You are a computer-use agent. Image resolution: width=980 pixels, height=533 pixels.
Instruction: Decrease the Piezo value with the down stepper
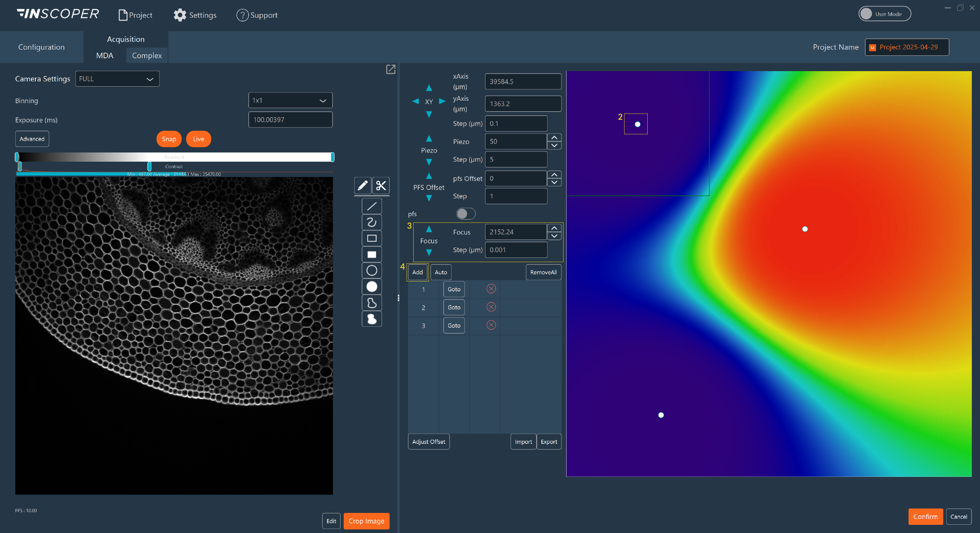point(554,146)
